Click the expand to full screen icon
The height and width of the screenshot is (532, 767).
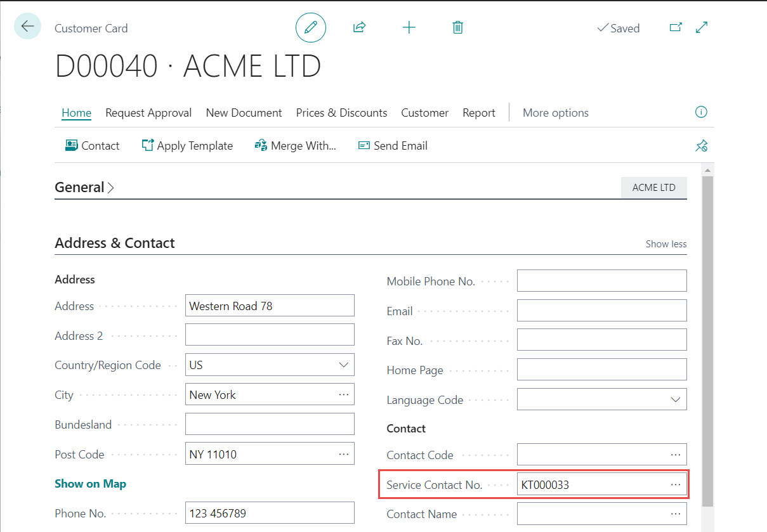[702, 27]
